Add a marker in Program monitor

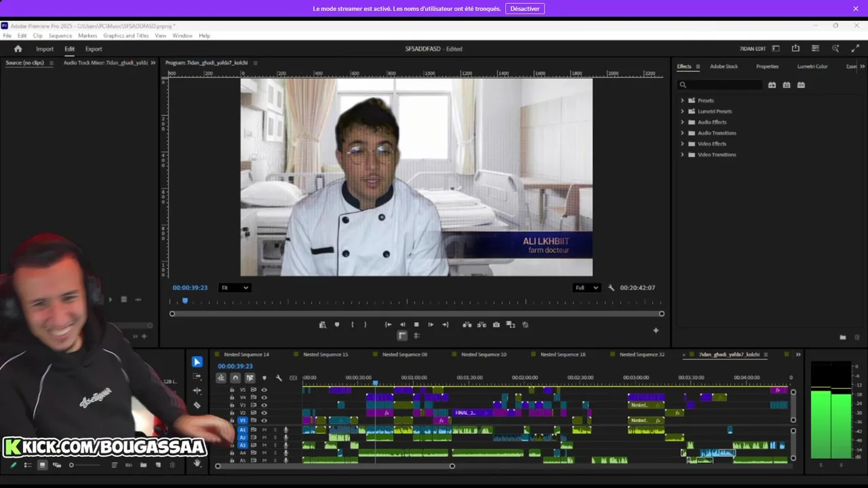tap(337, 325)
